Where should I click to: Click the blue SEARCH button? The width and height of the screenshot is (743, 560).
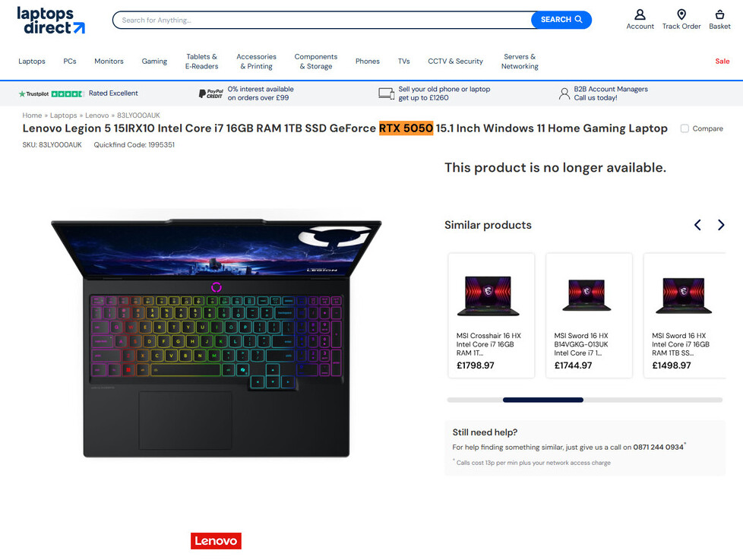pos(561,20)
